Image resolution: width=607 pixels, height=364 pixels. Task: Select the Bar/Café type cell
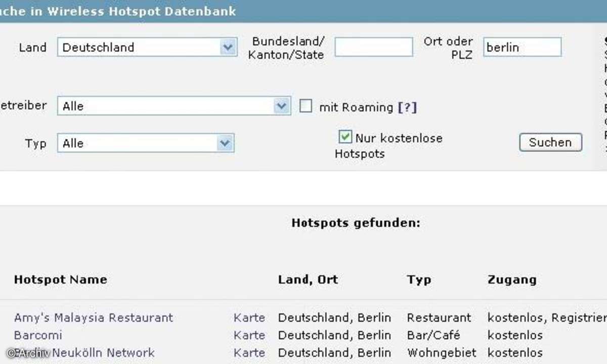pyautogui.click(x=433, y=335)
